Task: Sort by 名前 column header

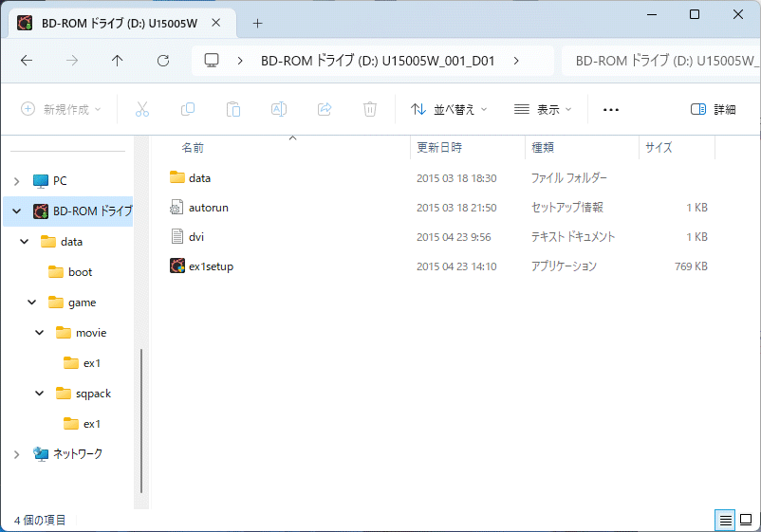Action: pos(193,147)
